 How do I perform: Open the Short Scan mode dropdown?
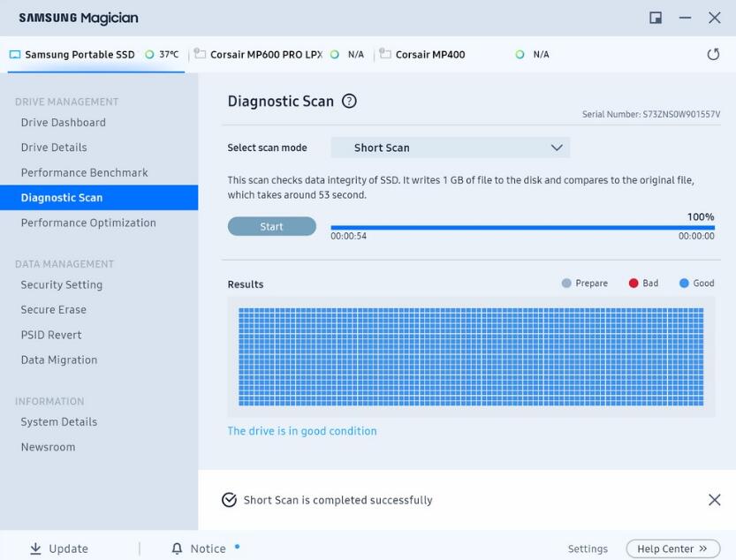pos(450,148)
